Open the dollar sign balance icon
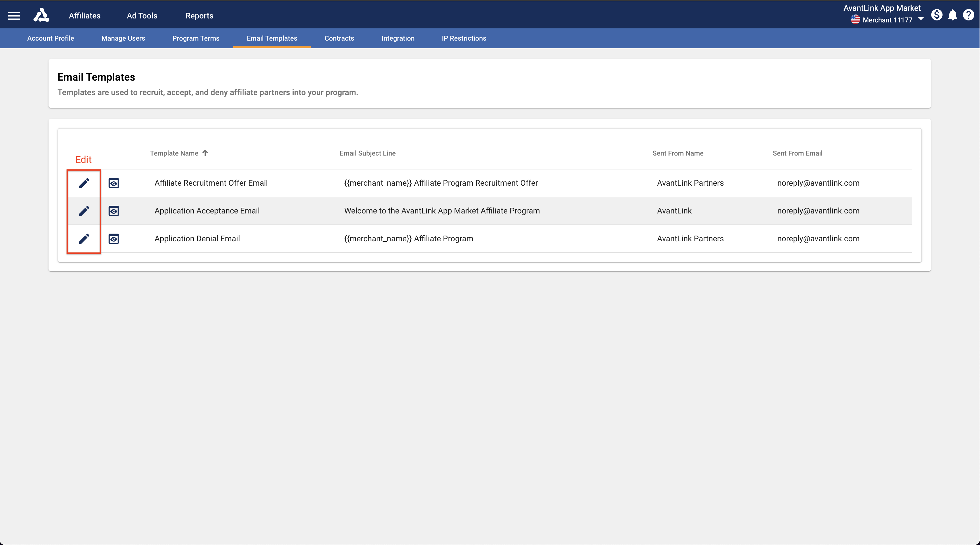 (x=937, y=15)
